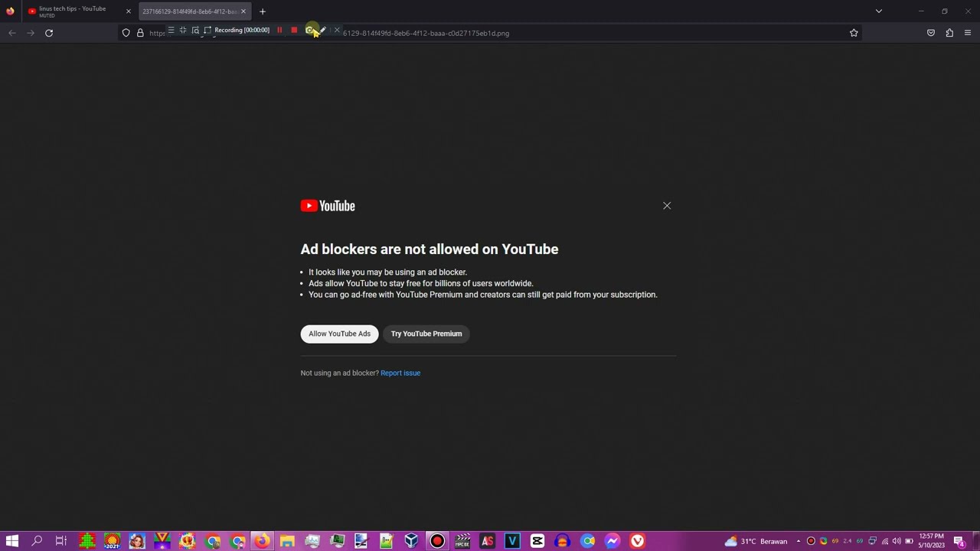
Task: Show site security padlock information
Action: coord(140,33)
